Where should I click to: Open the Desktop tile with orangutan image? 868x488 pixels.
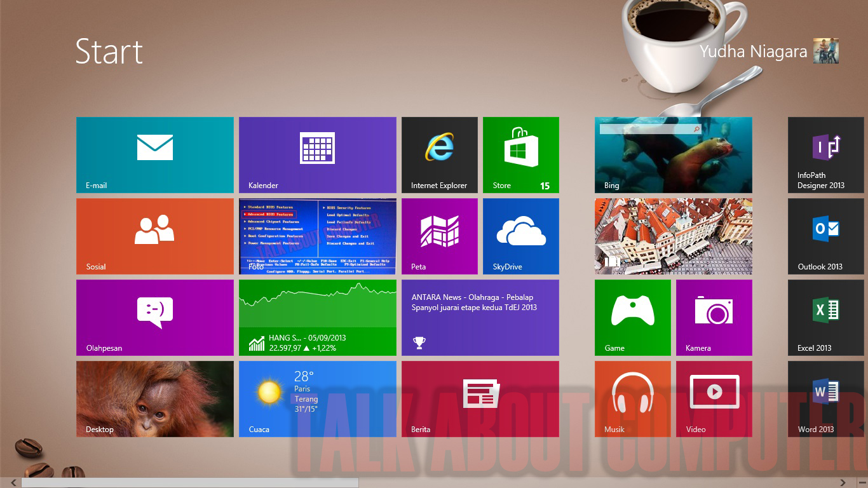pyautogui.click(x=154, y=399)
